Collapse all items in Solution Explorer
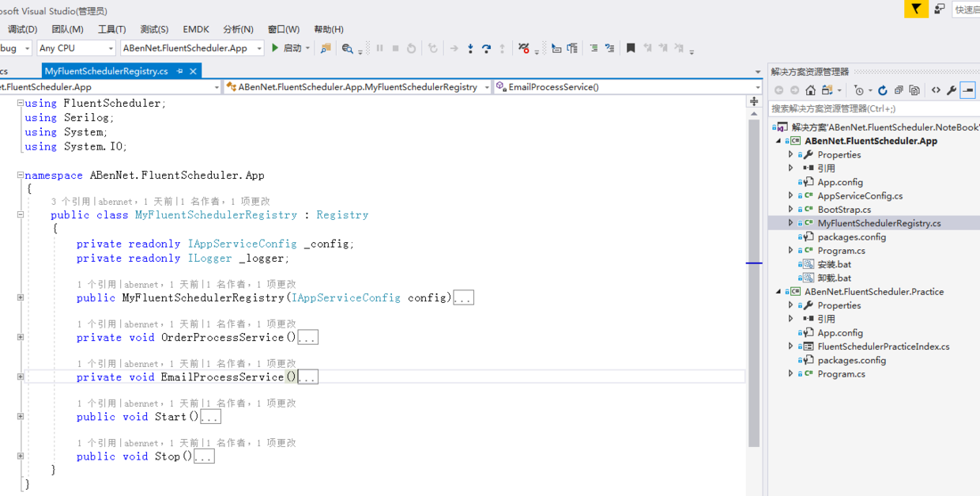Viewport: 980px width, 496px height. [x=899, y=90]
